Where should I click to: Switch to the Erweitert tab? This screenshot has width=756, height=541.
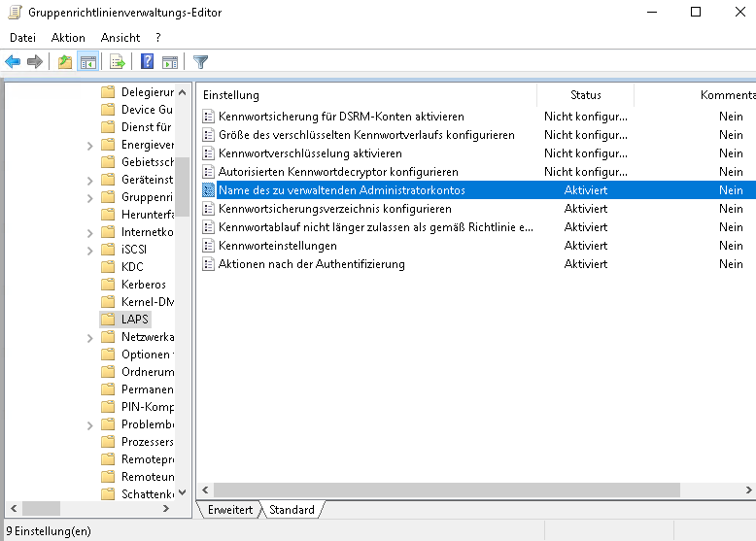[229, 510]
